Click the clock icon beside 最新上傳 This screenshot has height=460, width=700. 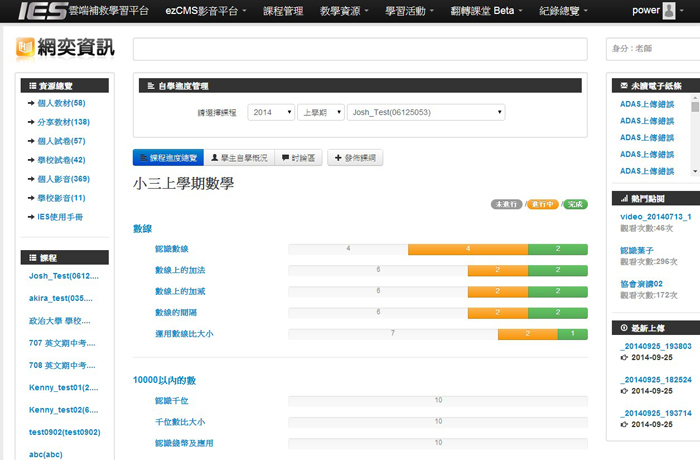point(624,328)
